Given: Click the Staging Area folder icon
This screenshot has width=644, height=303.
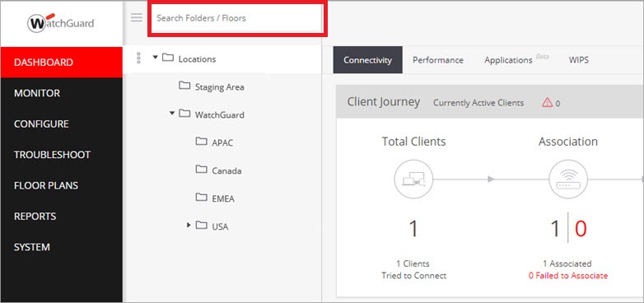Looking at the screenshot, I should tap(184, 86).
